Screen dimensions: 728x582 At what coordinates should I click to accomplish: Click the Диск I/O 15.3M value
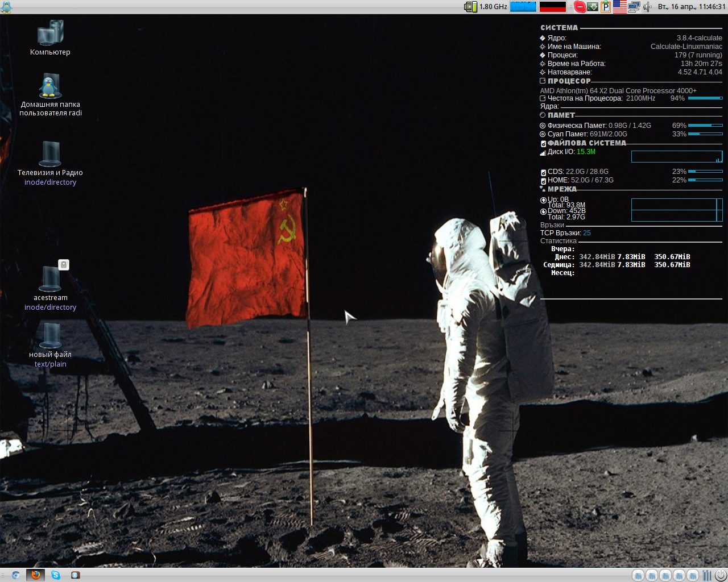[x=586, y=152]
